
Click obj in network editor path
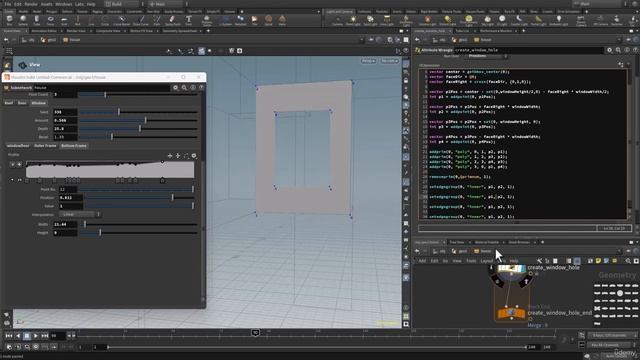coord(439,251)
